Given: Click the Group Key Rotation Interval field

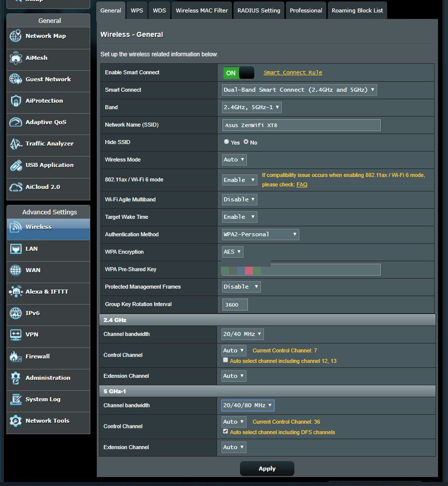Looking at the screenshot, I should click(235, 305).
